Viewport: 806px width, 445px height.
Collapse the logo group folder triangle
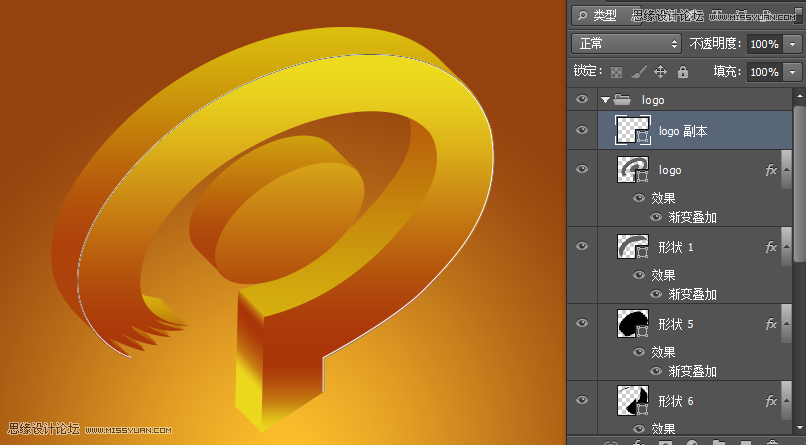click(x=605, y=100)
